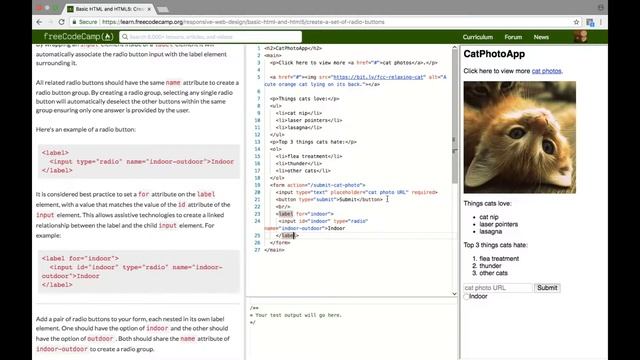640x360 pixels.
Task: Click line number 19 in the editor
Action: tap(257, 185)
